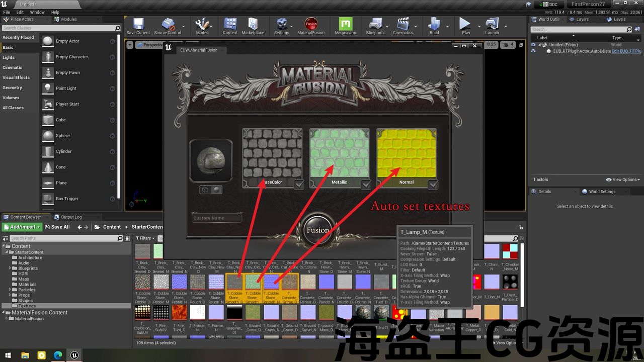The width and height of the screenshot is (644, 362).
Task: Open Megascans from the toolbar
Action: pyautogui.click(x=345, y=25)
